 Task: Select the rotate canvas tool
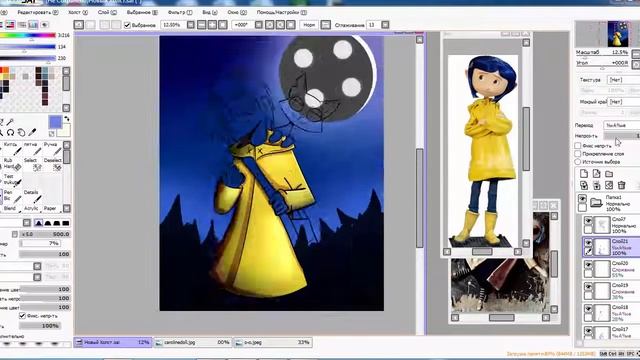(11, 132)
